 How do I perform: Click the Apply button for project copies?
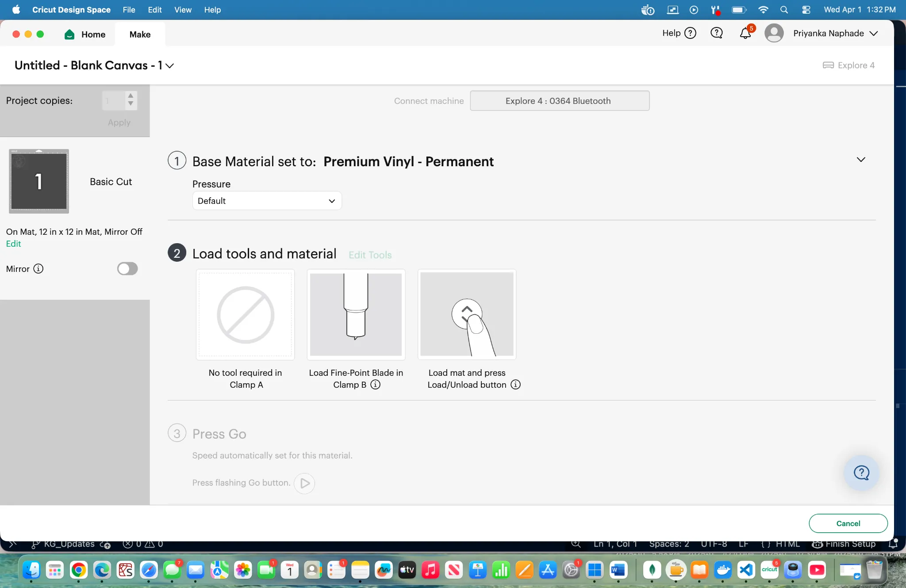[x=119, y=122]
